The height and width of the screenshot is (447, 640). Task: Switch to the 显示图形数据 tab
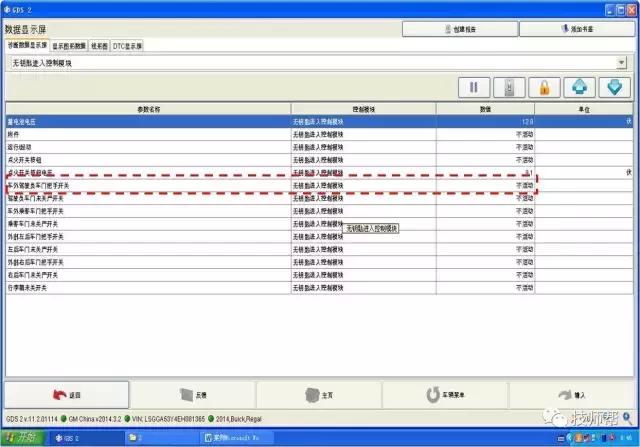tap(69, 46)
